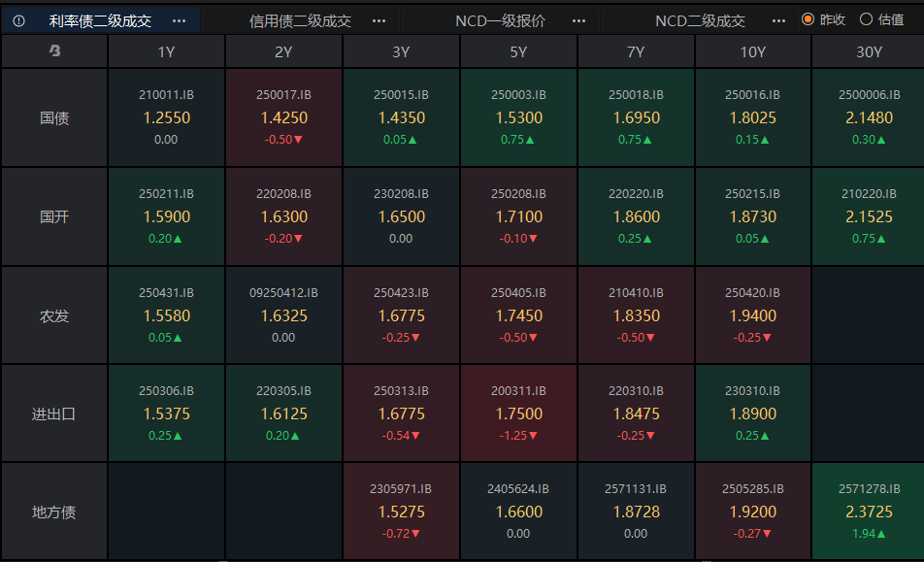
Task: Click the info icon beside 利率债二级成交
Action: pyautogui.click(x=18, y=20)
